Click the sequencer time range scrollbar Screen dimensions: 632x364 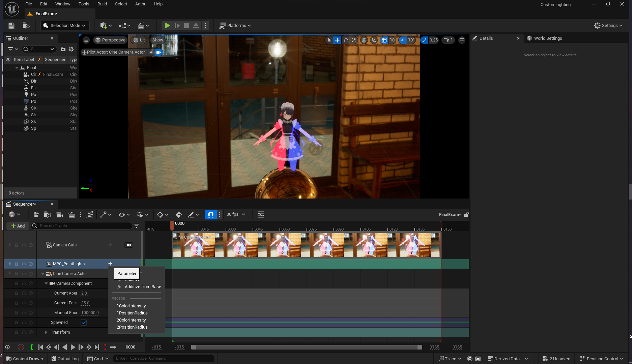(x=306, y=347)
